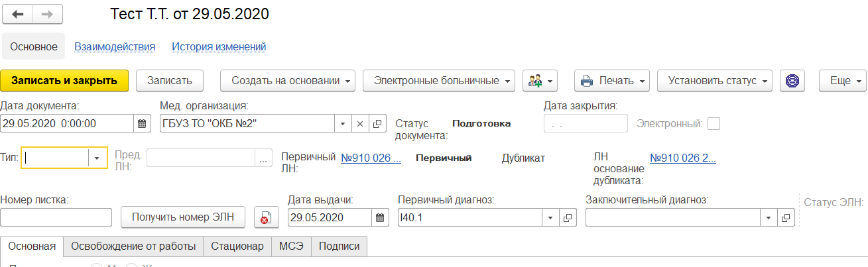Open the История изменений link

(x=219, y=47)
